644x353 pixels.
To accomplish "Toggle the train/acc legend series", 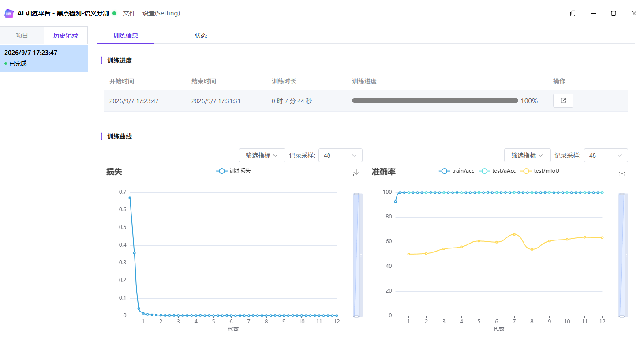I will [457, 171].
